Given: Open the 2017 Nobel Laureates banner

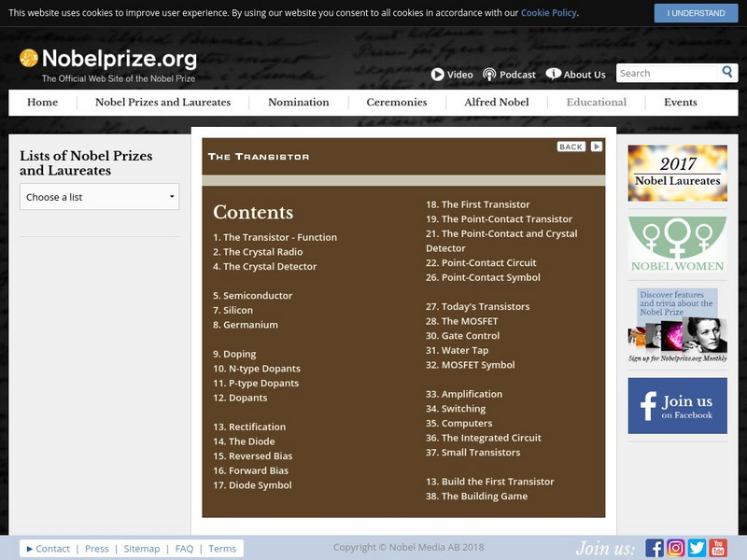Looking at the screenshot, I should (x=677, y=174).
